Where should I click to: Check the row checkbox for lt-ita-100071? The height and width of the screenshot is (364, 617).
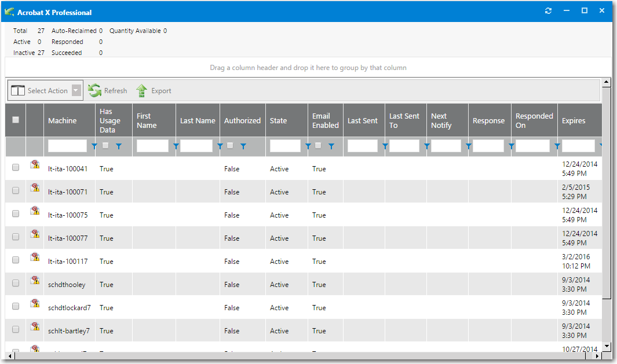click(x=16, y=190)
